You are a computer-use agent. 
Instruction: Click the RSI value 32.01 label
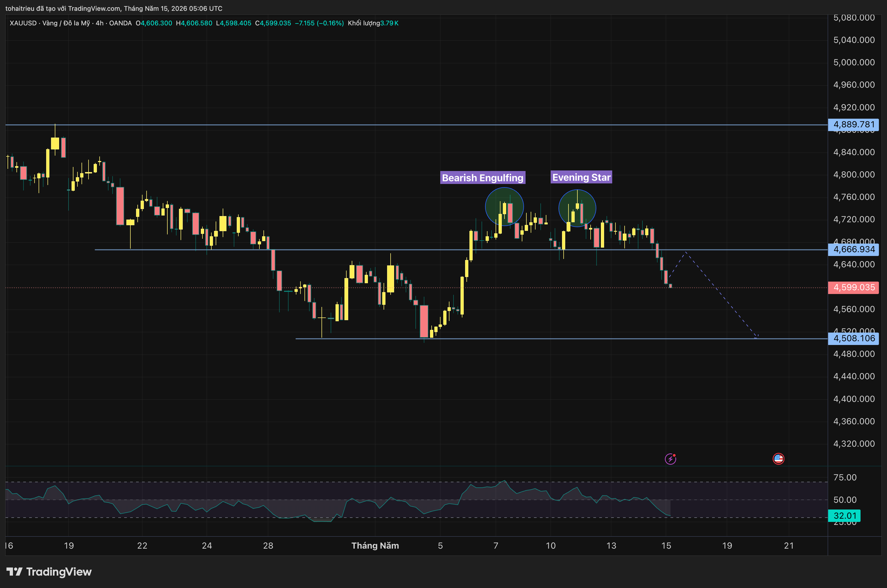844,516
